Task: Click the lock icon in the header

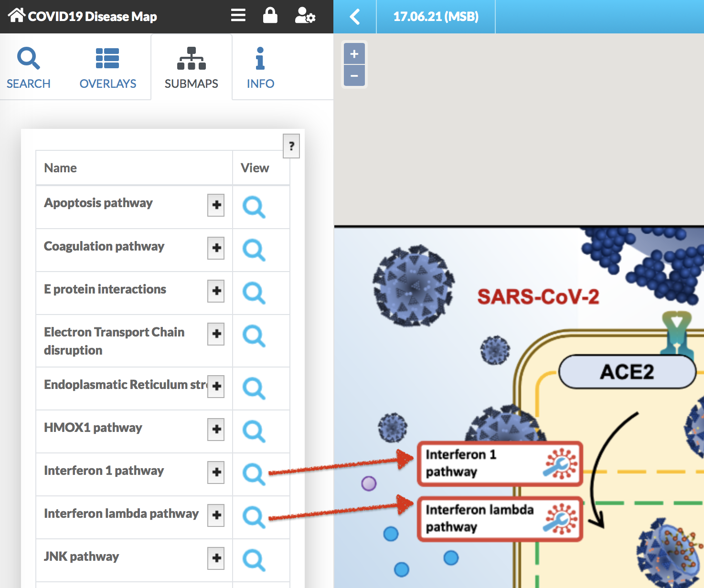Action: tap(270, 16)
